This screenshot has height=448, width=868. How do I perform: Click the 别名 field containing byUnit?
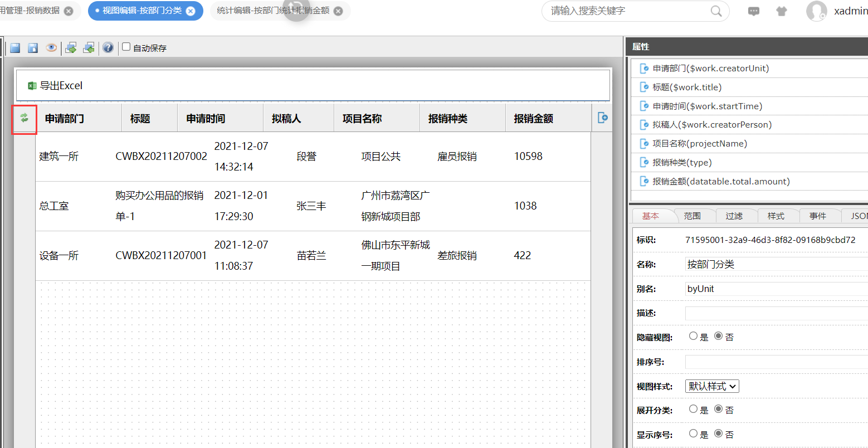point(777,289)
